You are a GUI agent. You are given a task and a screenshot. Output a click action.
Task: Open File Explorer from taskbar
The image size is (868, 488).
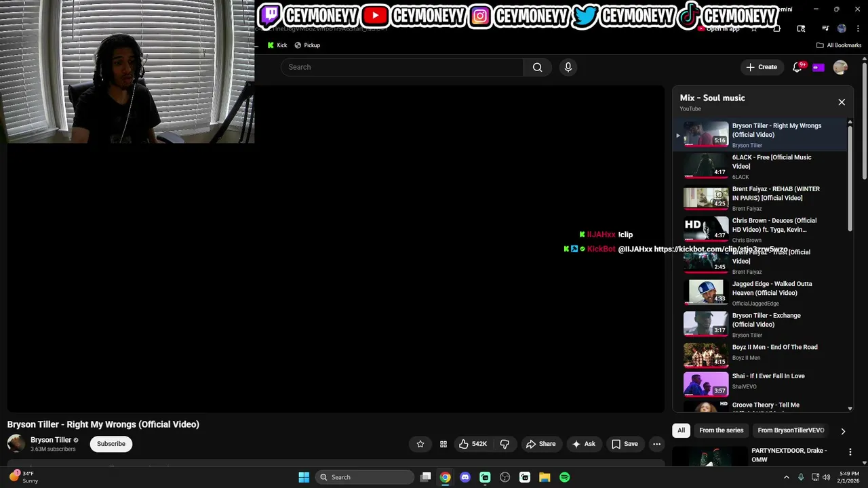click(545, 477)
